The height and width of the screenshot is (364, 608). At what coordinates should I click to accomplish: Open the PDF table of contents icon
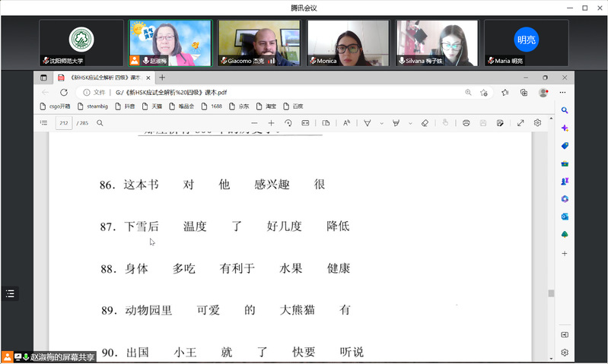[44, 123]
